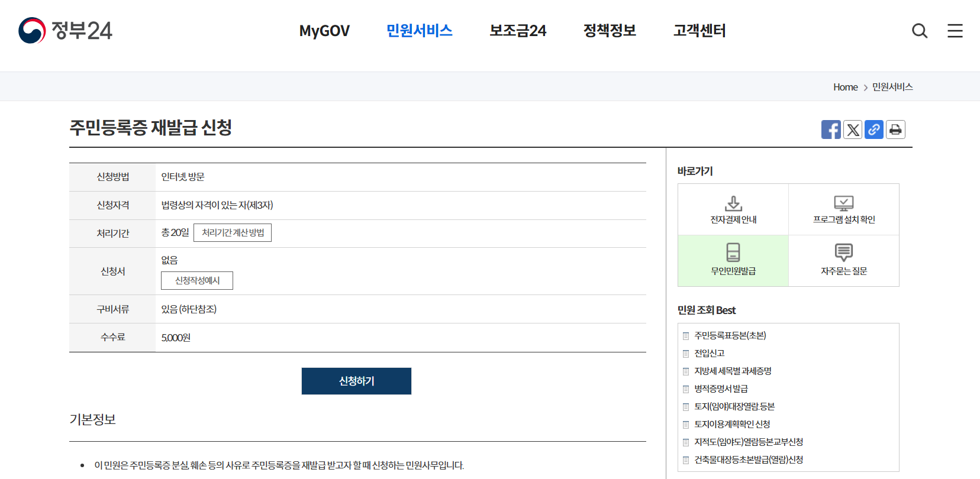Open 보조금24 menu

[x=518, y=31]
